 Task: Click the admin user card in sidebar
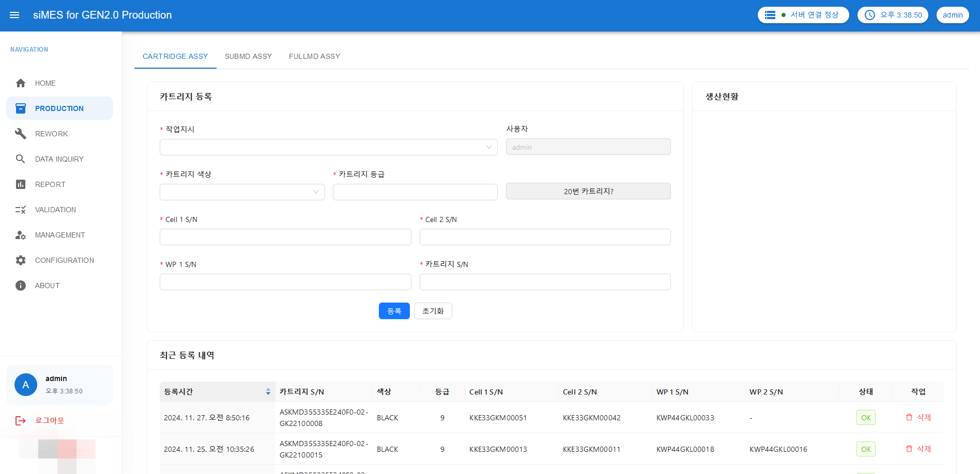click(x=59, y=385)
